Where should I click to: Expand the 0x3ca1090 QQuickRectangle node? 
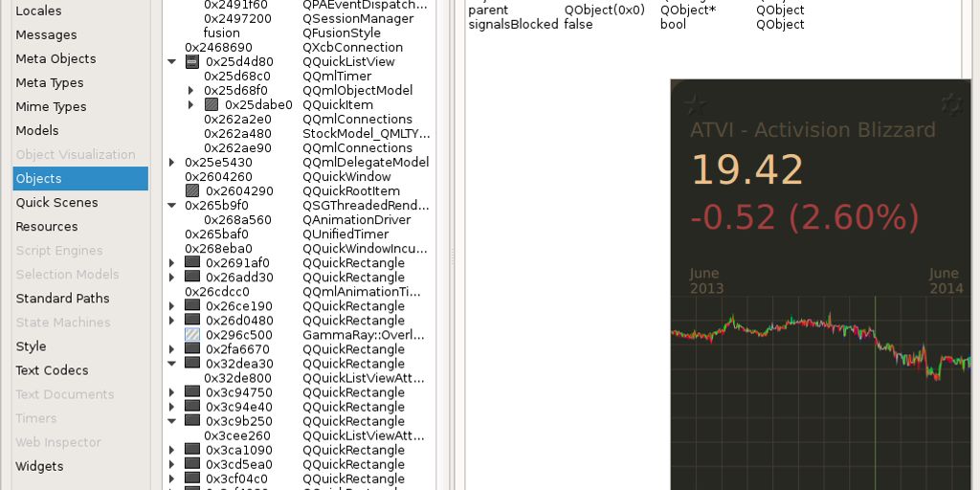(172, 450)
